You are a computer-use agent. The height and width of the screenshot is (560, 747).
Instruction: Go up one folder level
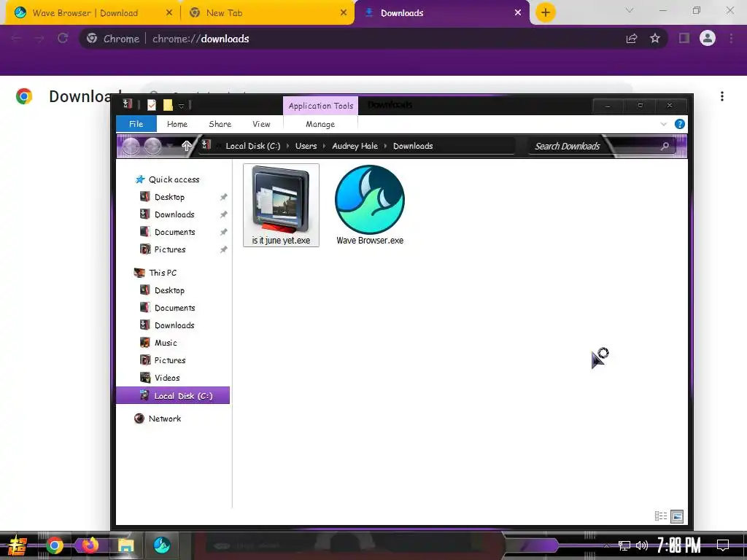pyautogui.click(x=186, y=146)
